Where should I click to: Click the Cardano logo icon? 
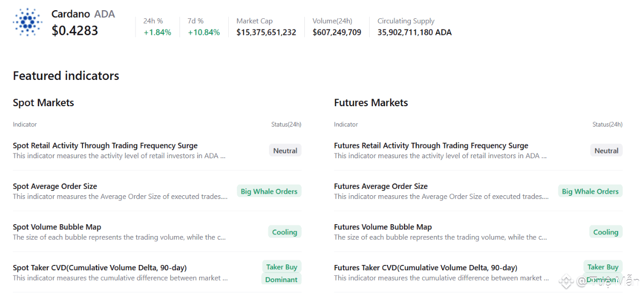pyautogui.click(x=27, y=22)
